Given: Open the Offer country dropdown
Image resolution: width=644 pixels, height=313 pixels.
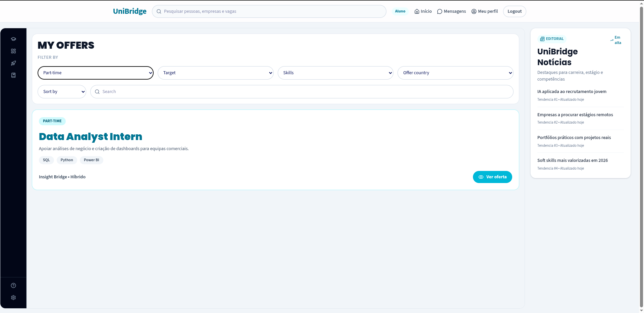Looking at the screenshot, I should pyautogui.click(x=455, y=73).
